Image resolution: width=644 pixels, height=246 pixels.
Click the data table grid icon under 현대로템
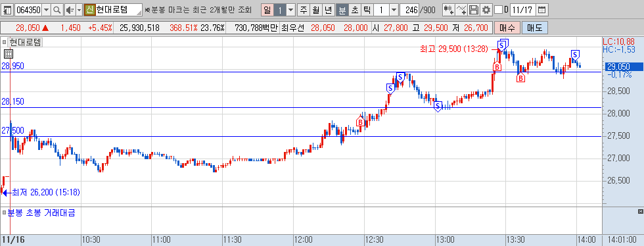pyautogui.click(x=9, y=53)
